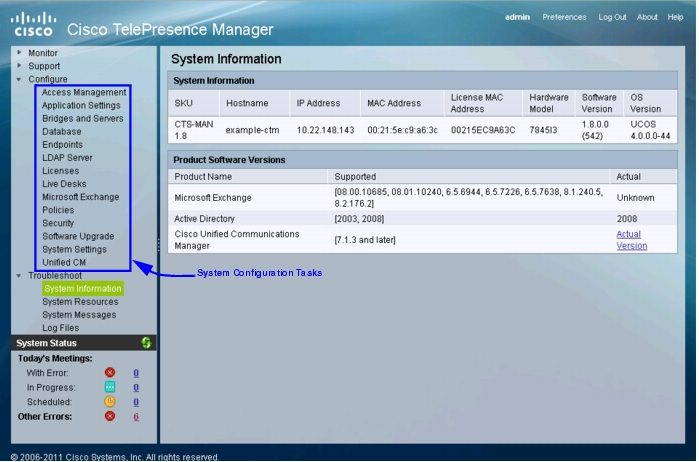699x462 pixels.
Task: Open the Licenses page
Action: coord(61,171)
